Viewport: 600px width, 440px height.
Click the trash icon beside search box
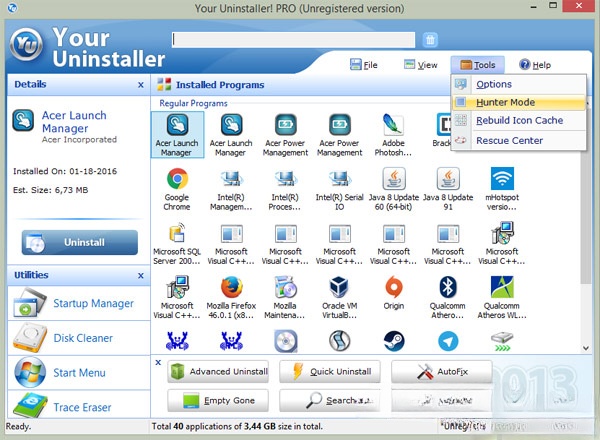[430, 39]
